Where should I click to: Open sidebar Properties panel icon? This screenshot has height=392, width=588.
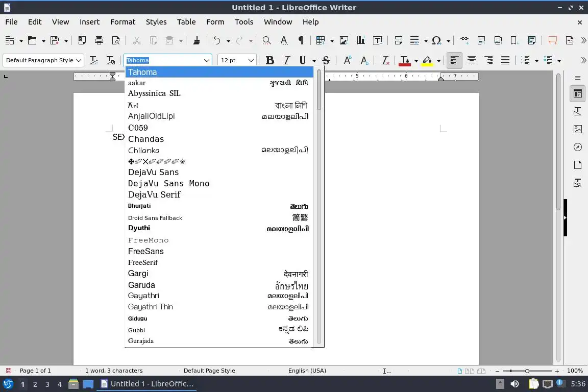[577, 94]
